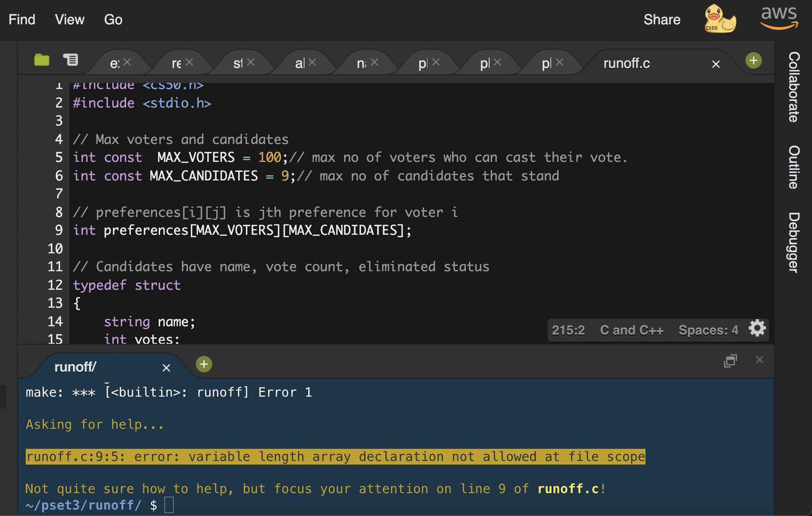Open editor settings gear icon
The height and width of the screenshot is (516, 812).
point(757,328)
